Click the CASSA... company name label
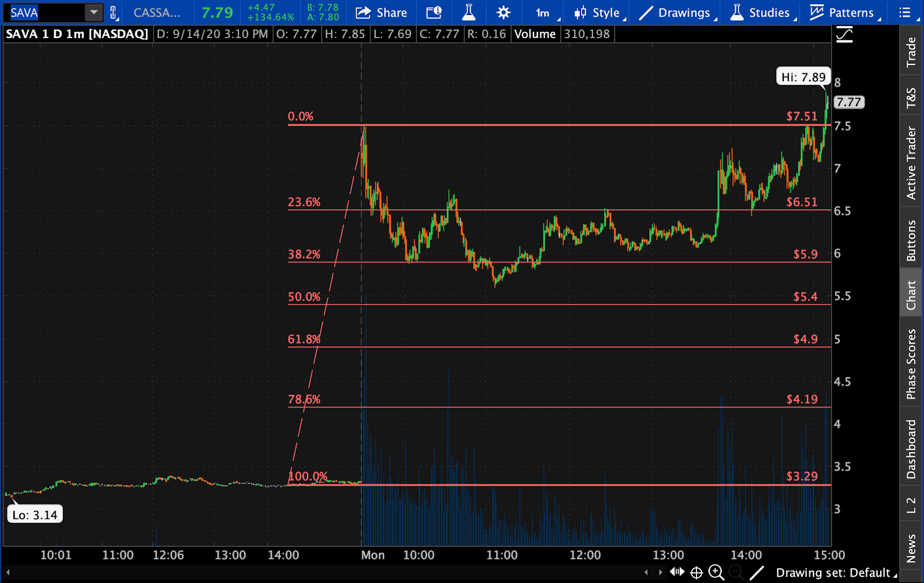Viewport: 924px width, 583px height. click(x=157, y=13)
